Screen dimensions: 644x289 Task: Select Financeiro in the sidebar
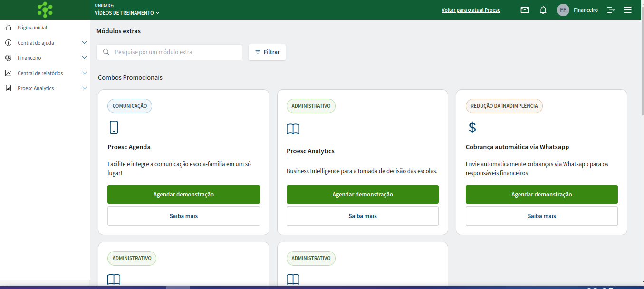(29, 58)
